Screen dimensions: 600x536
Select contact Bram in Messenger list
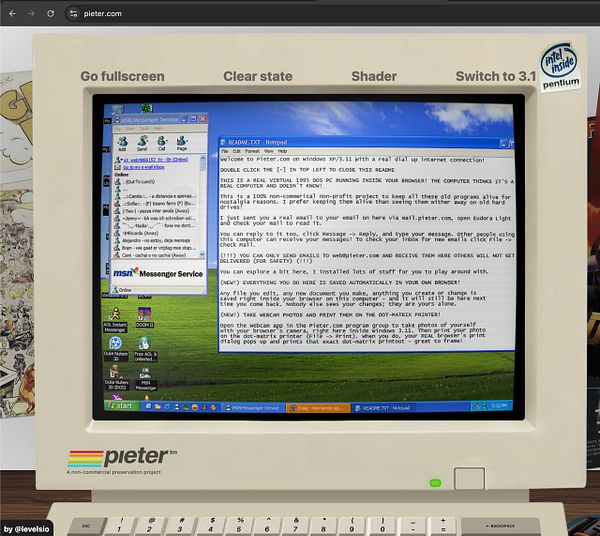[x=156, y=248]
